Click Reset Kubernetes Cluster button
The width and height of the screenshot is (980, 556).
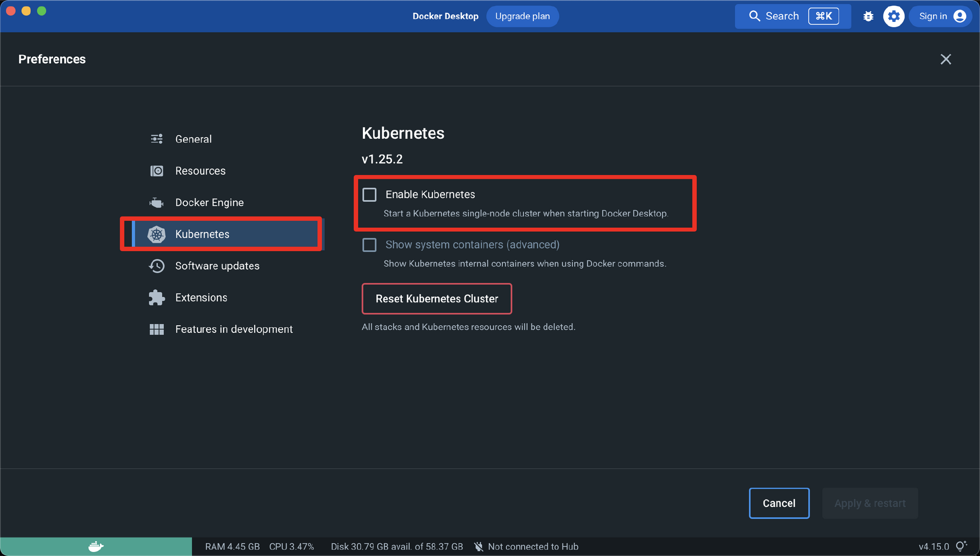437,298
